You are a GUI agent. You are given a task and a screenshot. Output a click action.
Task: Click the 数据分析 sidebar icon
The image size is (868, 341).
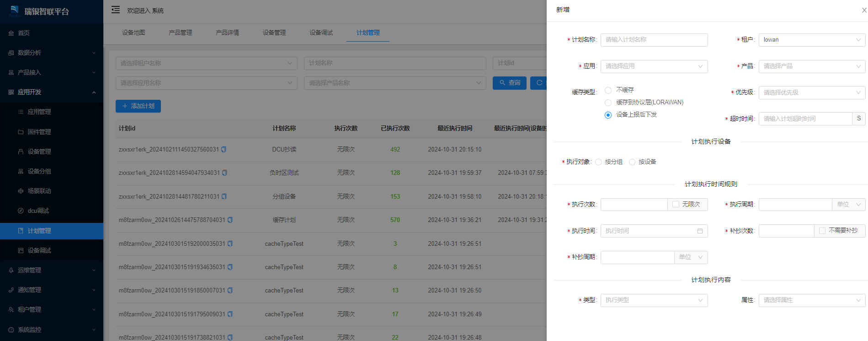[11, 53]
